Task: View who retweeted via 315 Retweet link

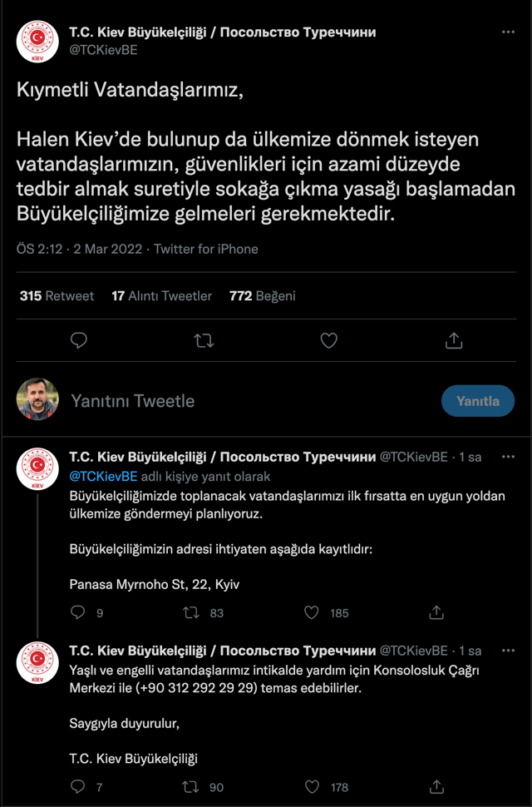Action: coord(57,295)
